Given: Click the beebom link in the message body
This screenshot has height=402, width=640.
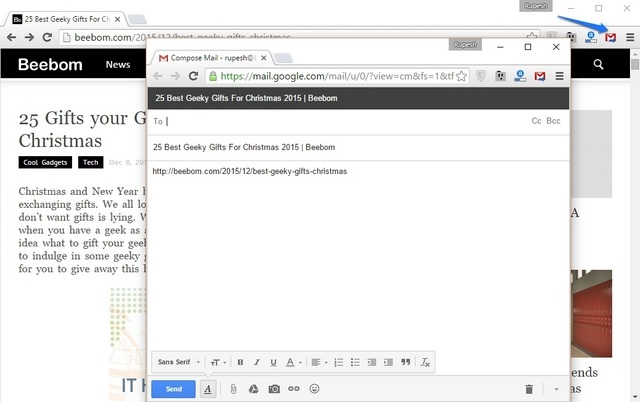Looking at the screenshot, I should click(250, 171).
